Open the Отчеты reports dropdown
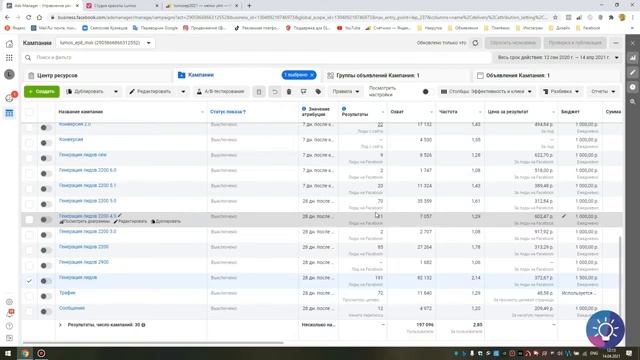Screen dimensions: 640x360 tap(603, 92)
